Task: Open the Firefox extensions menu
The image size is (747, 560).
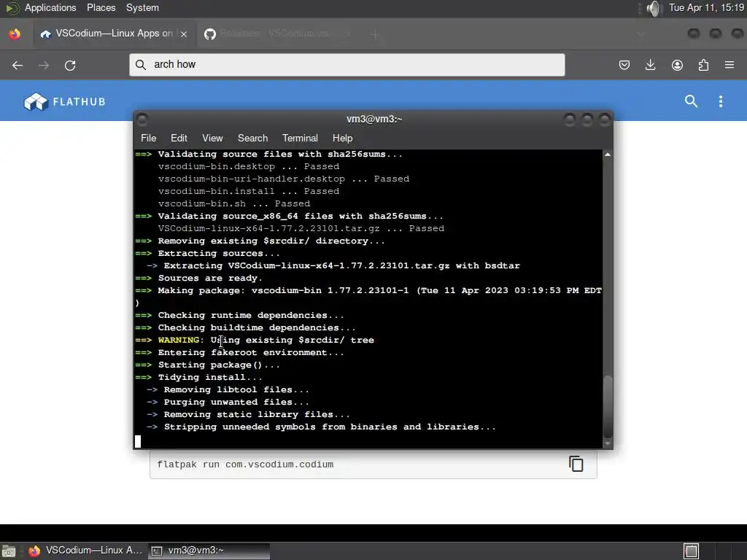Action: click(703, 65)
